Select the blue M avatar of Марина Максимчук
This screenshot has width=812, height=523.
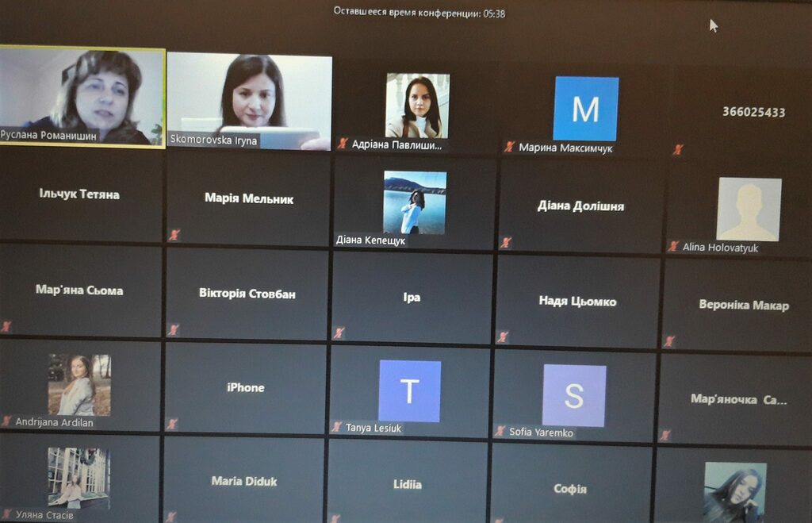pos(586,109)
